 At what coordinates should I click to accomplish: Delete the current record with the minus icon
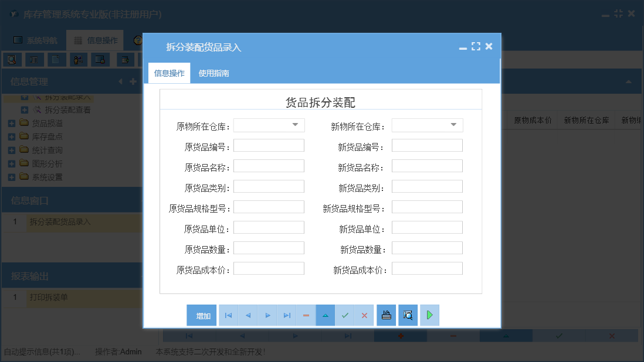[x=306, y=315]
